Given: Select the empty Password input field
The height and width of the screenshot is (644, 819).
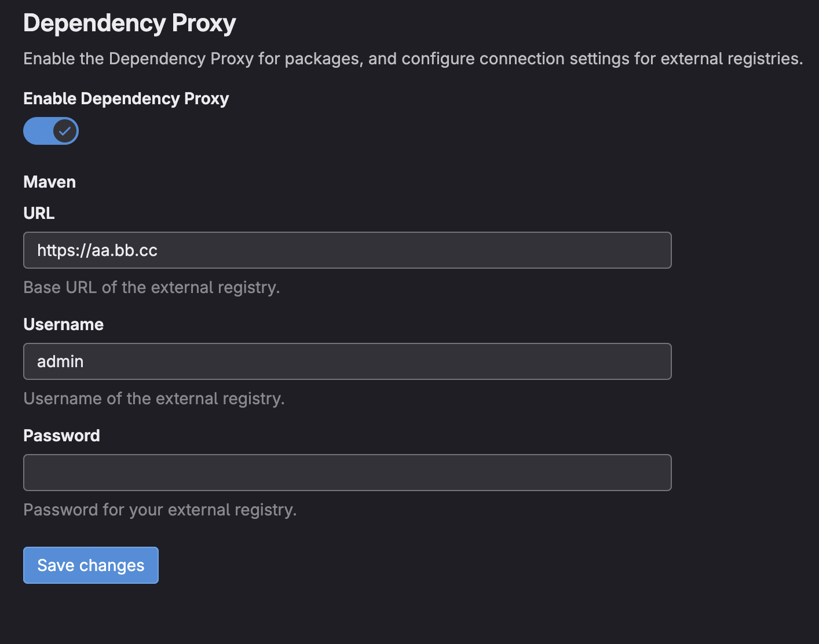Looking at the screenshot, I should click(x=348, y=473).
